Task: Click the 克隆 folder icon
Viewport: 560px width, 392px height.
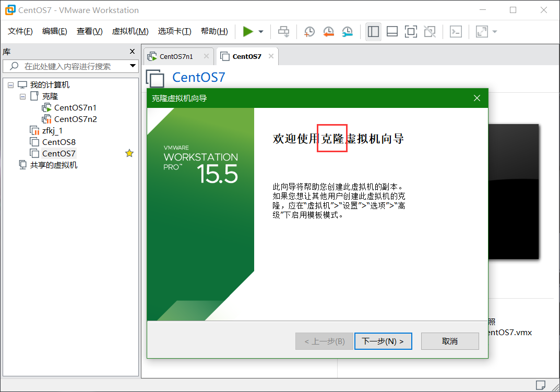Action: [x=34, y=96]
